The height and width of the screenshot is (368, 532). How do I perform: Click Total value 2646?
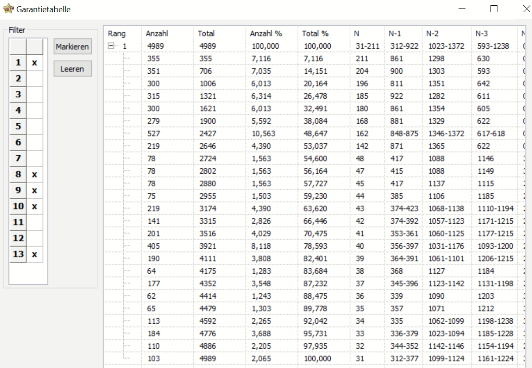click(208, 146)
